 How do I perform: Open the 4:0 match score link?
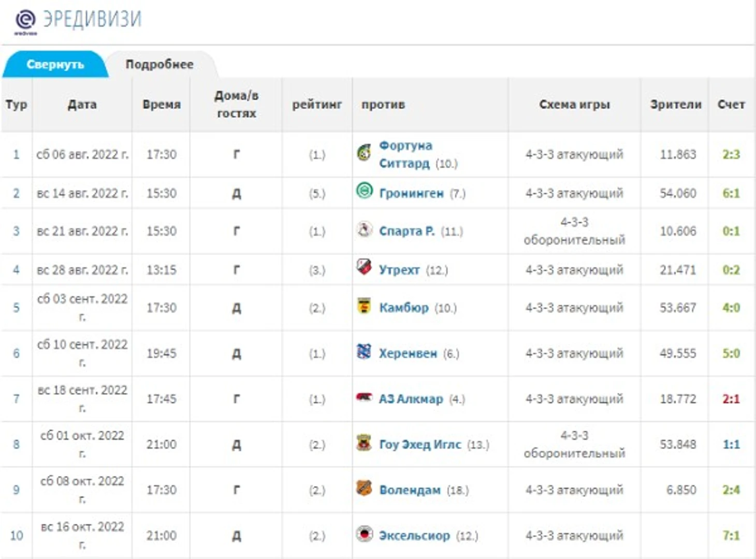point(731,307)
